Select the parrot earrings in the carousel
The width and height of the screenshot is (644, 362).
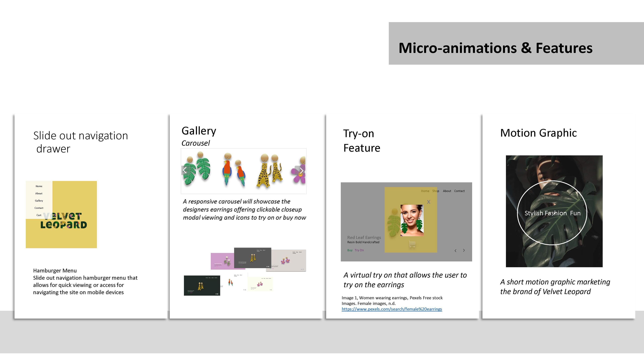point(234,169)
